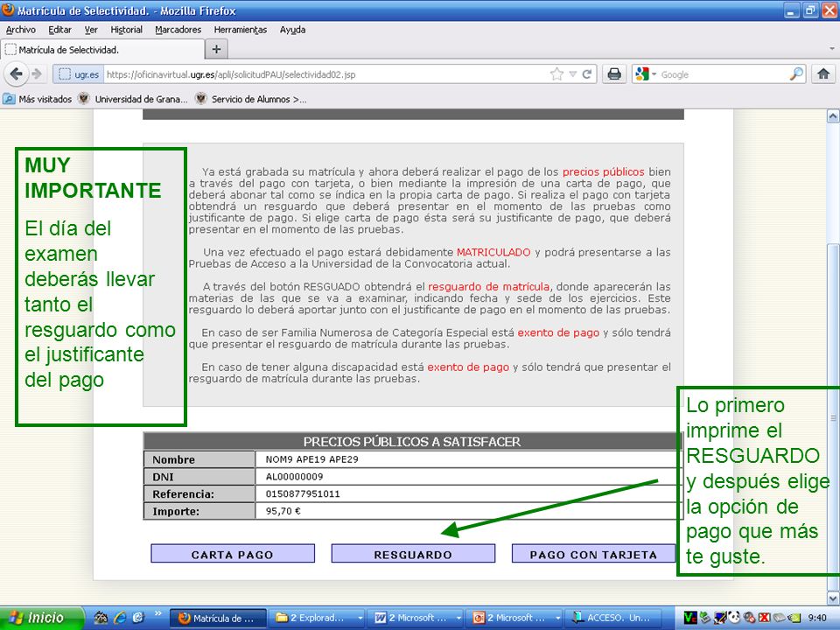Open a new tab with plus button
Viewport: 840px width, 630px height.
[216, 49]
